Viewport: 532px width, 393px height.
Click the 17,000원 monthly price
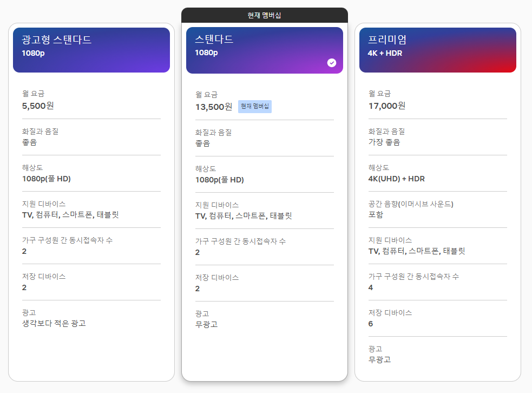387,106
